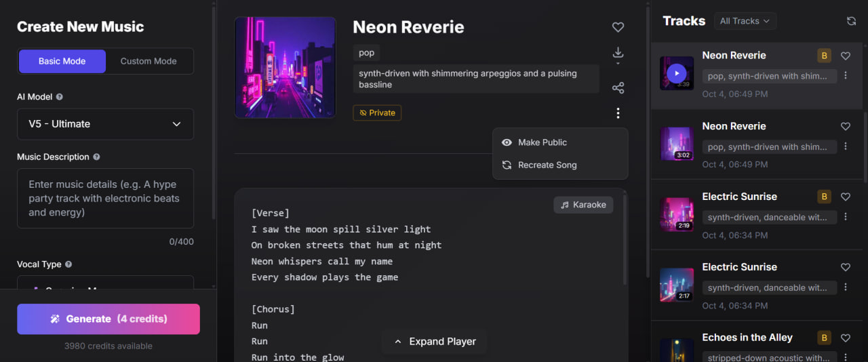
Task: Download the Neon Reverie song
Action: tap(618, 53)
